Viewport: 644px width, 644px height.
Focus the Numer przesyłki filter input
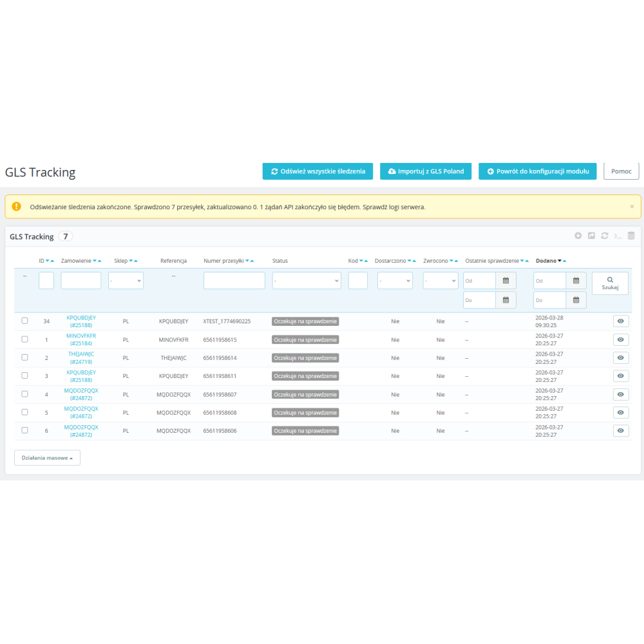234,281
